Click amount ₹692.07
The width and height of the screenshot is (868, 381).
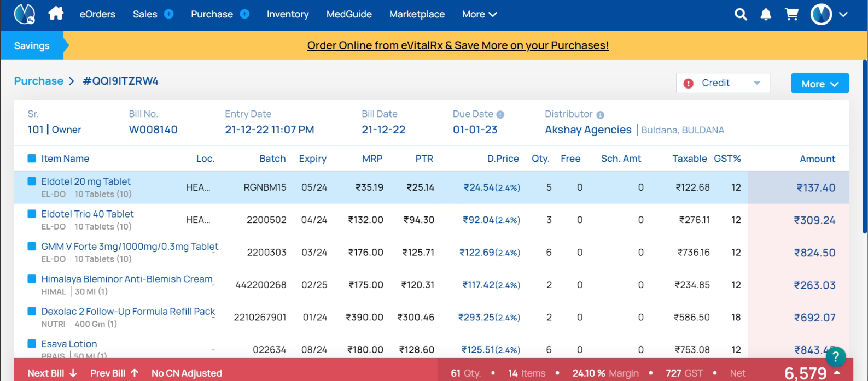click(x=814, y=318)
